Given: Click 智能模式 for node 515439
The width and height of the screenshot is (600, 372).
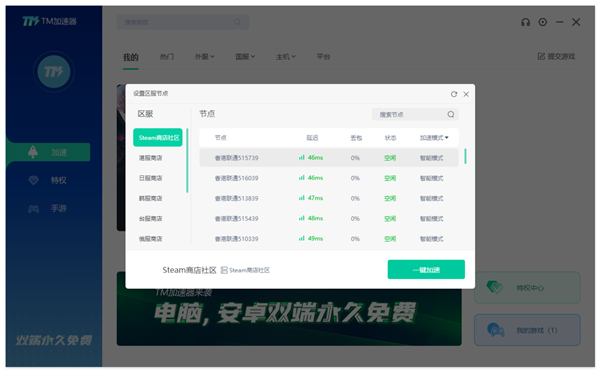Looking at the screenshot, I should tap(432, 219).
